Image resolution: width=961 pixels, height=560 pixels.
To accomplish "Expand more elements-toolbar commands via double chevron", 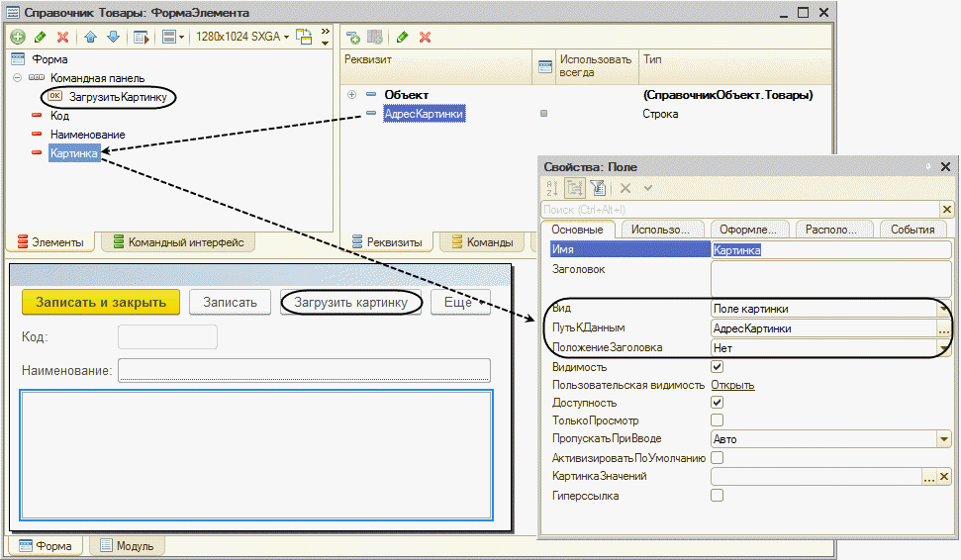I will click(x=325, y=37).
